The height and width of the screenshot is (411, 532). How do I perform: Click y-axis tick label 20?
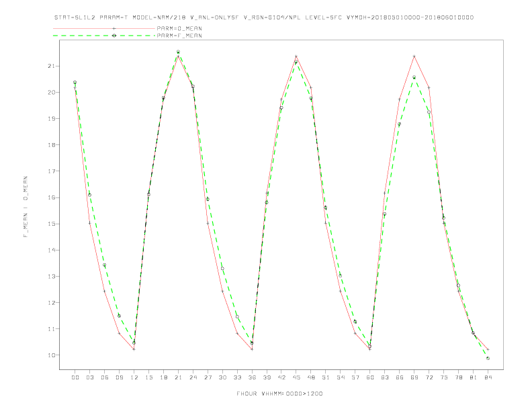point(52,92)
